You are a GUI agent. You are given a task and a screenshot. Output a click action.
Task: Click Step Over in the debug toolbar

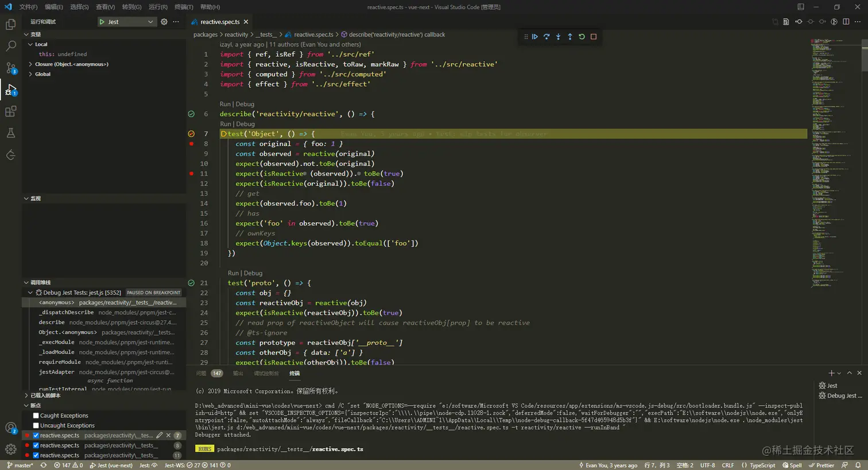pyautogui.click(x=547, y=37)
